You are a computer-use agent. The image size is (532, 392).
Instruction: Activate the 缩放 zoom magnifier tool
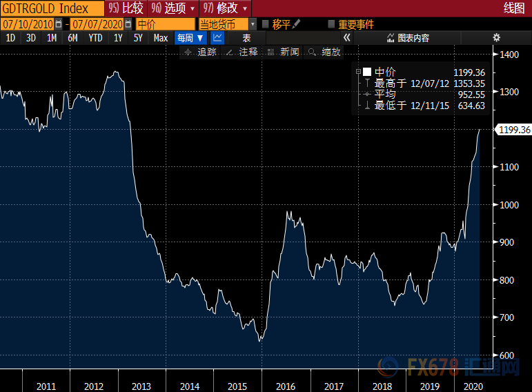[x=324, y=52]
